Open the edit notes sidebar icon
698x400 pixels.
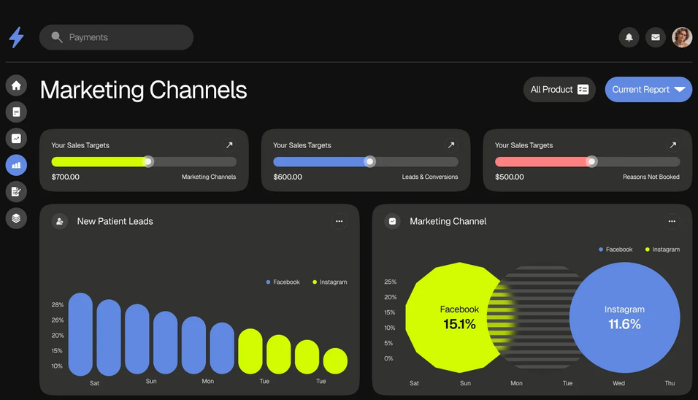coord(16,191)
